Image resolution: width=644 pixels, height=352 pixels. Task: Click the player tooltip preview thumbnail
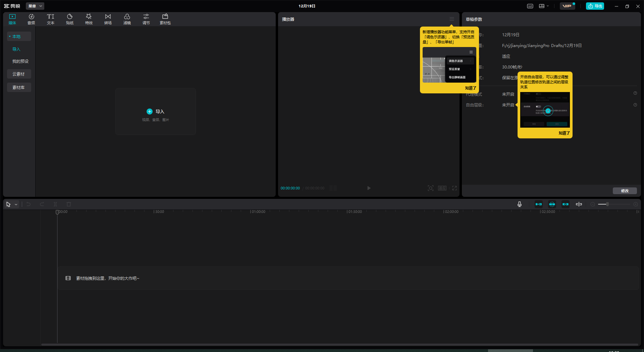point(449,65)
